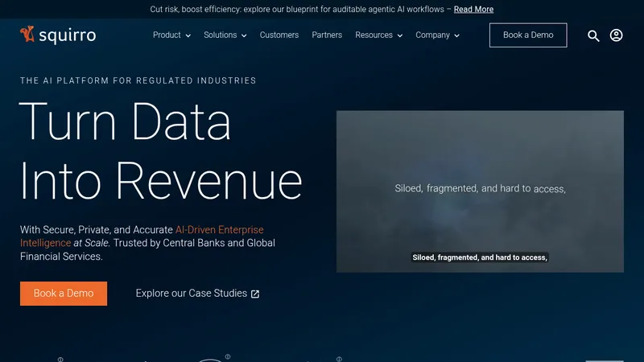Screen dimensions: 644x362
Task: Open the Product menu label
Action: [x=167, y=35]
